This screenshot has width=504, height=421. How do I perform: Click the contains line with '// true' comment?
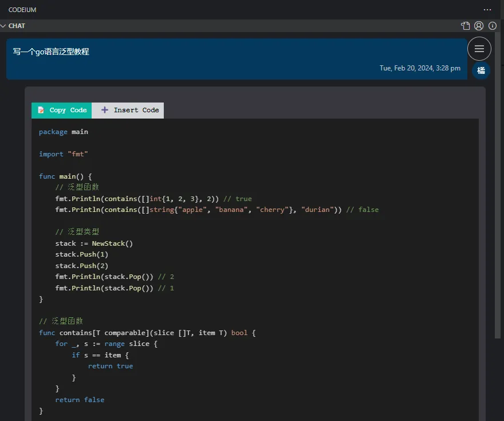153,199
